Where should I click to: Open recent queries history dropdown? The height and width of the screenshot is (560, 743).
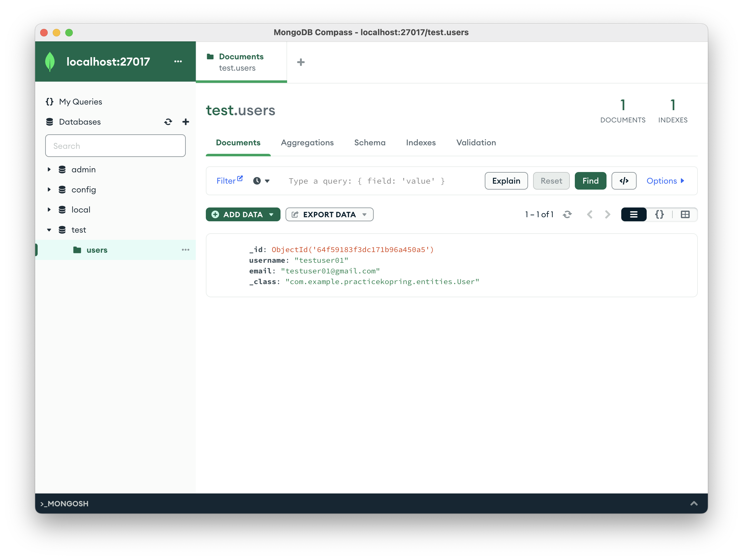point(261,181)
